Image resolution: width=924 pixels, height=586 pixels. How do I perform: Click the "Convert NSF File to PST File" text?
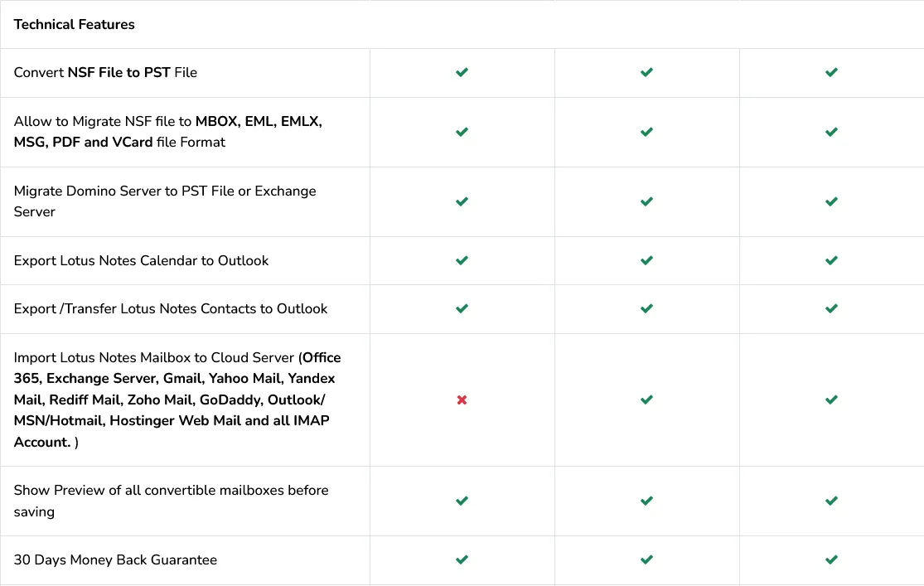[105, 73]
